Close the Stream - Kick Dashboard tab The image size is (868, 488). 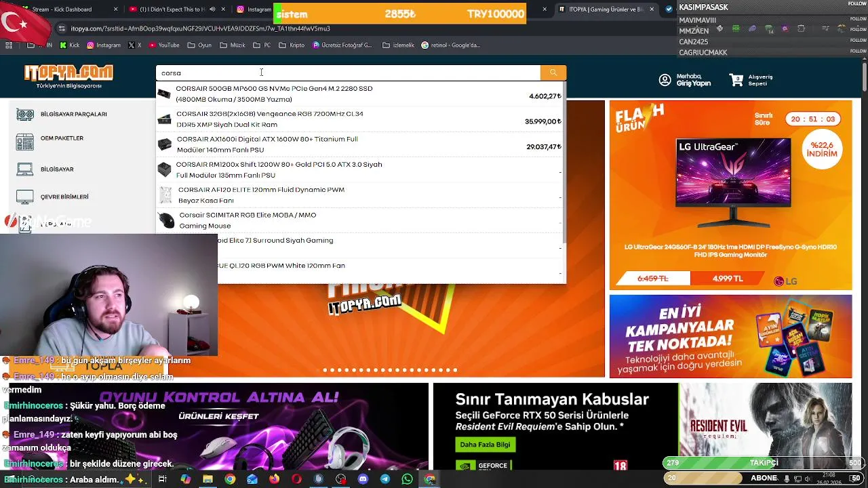tap(115, 9)
